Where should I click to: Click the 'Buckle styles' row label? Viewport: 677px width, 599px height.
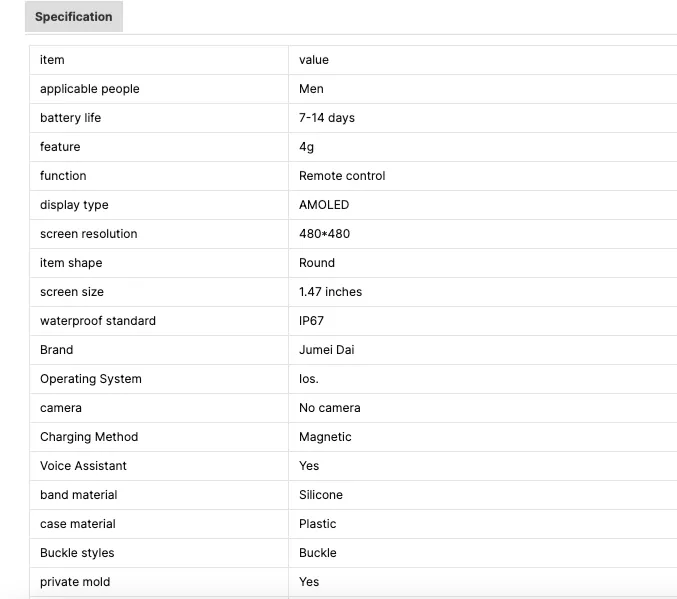(x=77, y=553)
